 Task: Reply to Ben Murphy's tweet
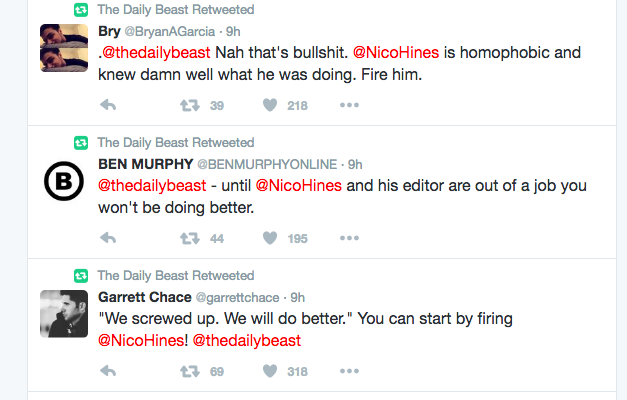click(109, 238)
